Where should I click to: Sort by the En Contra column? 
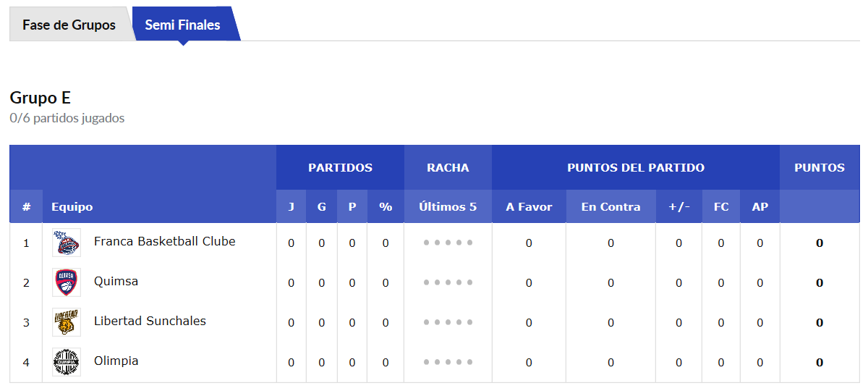(610, 207)
